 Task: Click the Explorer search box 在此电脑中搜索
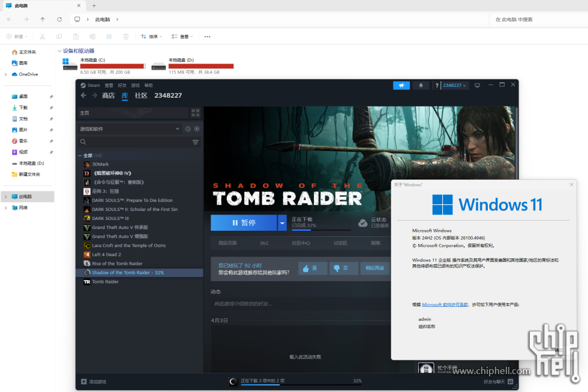pos(539,20)
